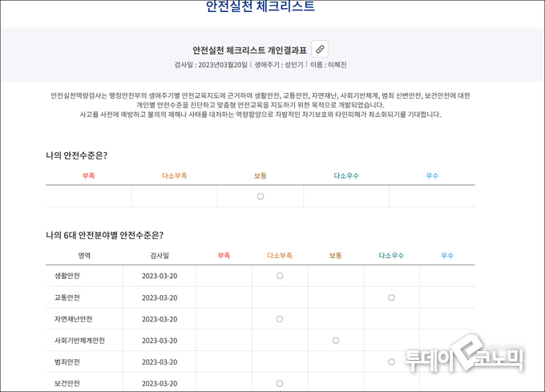Select the 다소우수 circle in the 범죄안전 row
This screenshot has height=392, width=545.
coord(391,362)
